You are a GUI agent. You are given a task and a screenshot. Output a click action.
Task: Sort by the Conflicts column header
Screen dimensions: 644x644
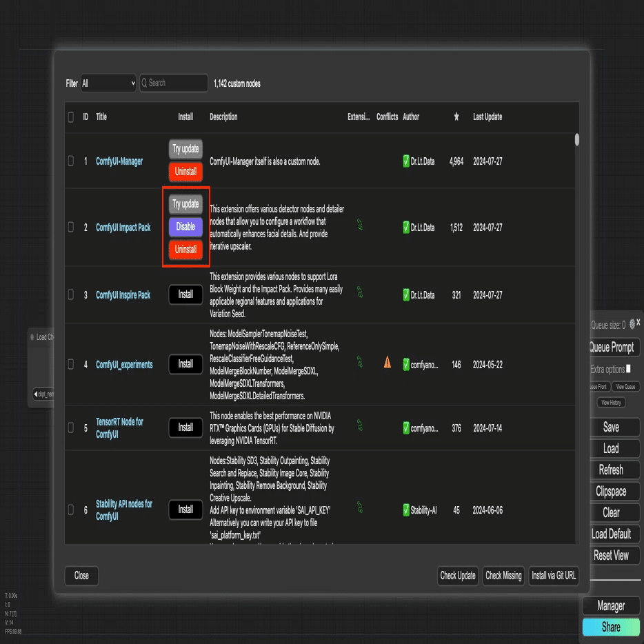[387, 117]
